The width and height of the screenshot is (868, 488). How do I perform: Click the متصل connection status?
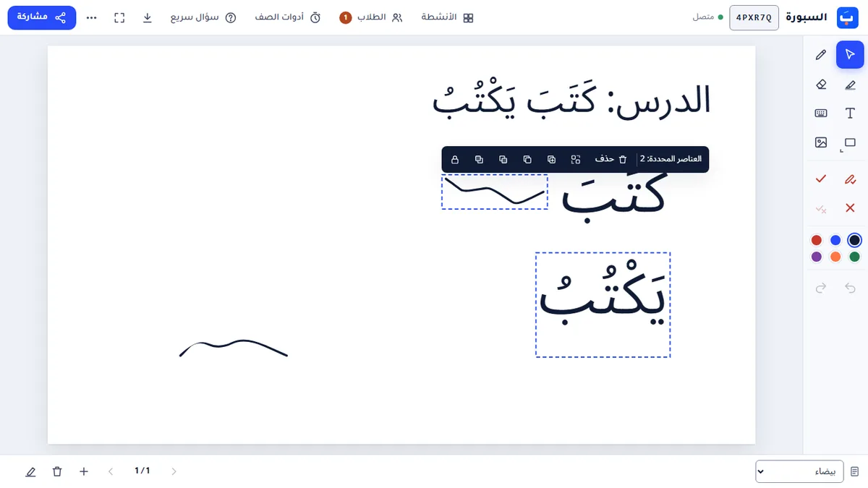point(704,17)
